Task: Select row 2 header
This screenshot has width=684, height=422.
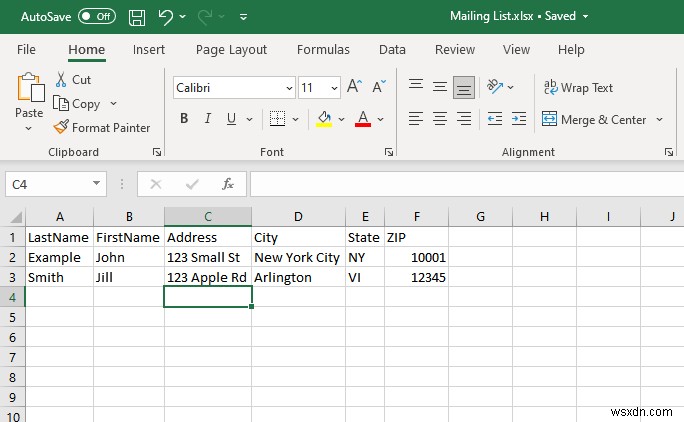Action: pyautogui.click(x=13, y=257)
